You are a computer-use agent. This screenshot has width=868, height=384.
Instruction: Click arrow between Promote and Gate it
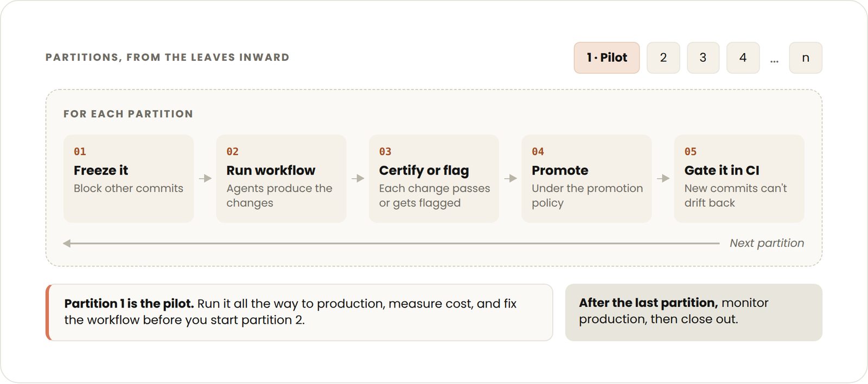663,178
